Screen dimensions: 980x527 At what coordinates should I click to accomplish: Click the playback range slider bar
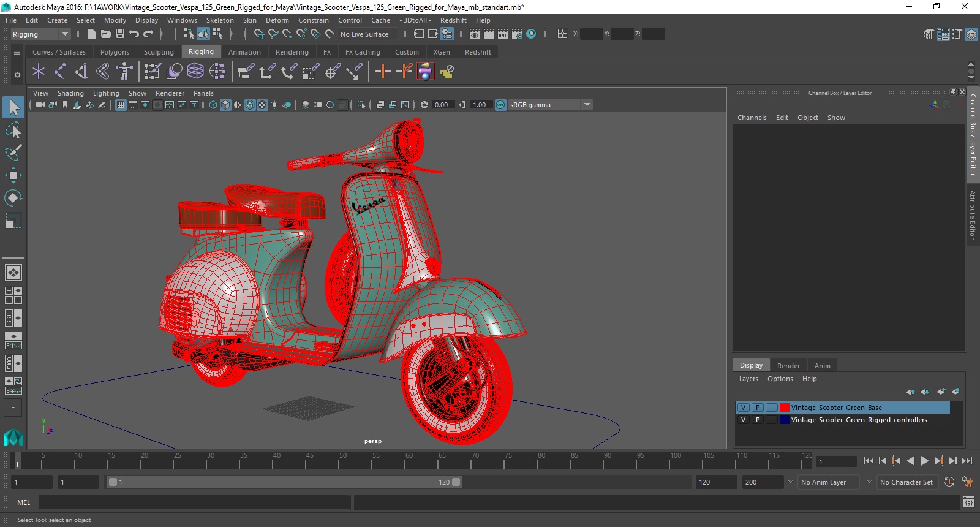[285, 482]
